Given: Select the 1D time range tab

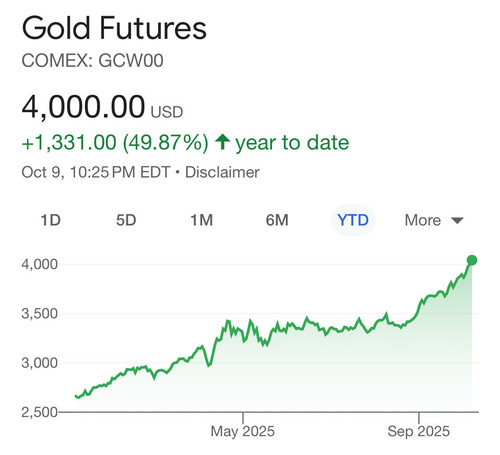Looking at the screenshot, I should tap(50, 220).
